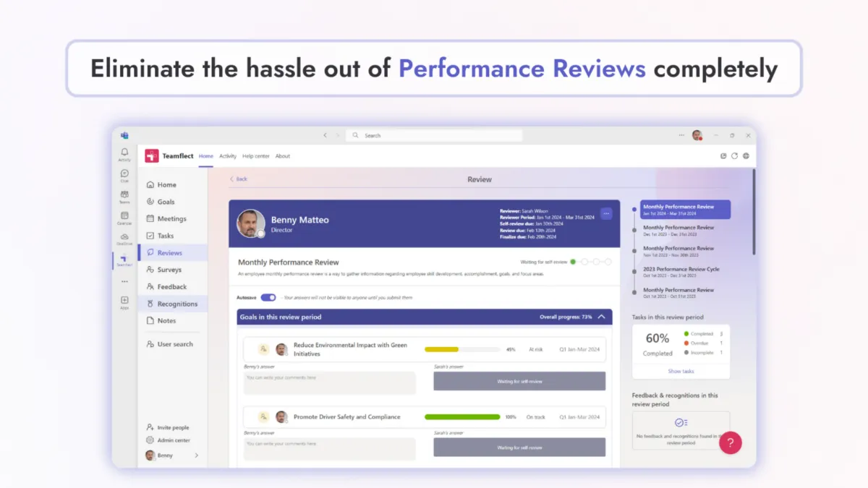The height and width of the screenshot is (488, 868).
Task: Go Back from the Review page
Action: (238, 179)
